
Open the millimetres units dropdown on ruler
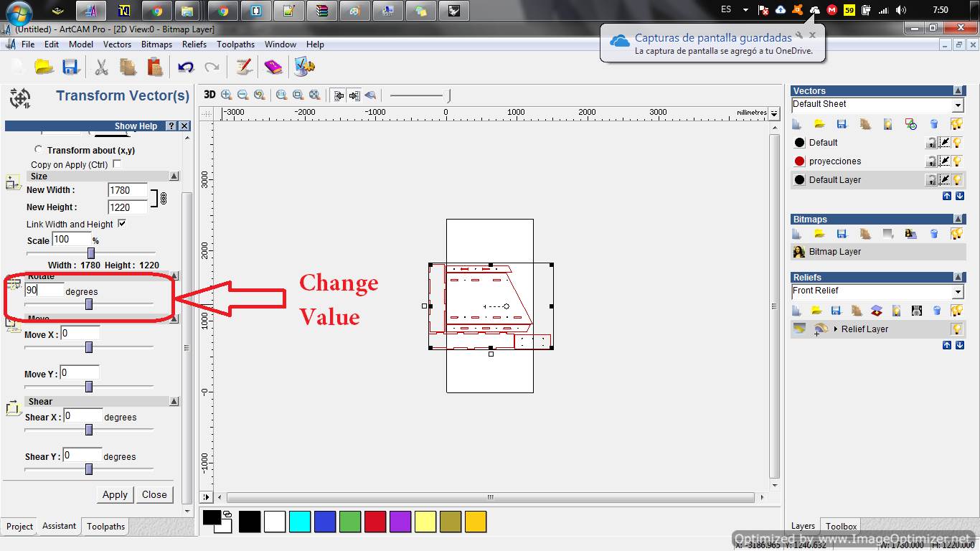(x=773, y=113)
